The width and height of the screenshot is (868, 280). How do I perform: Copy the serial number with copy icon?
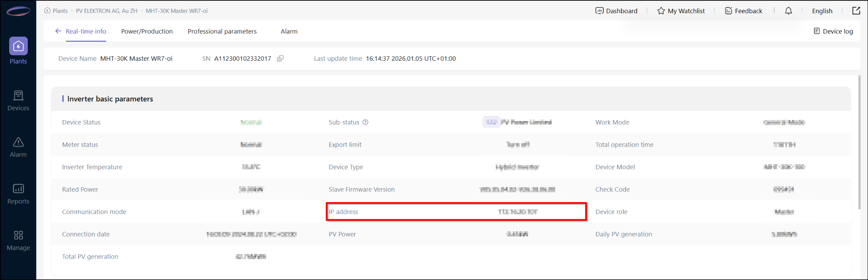280,59
